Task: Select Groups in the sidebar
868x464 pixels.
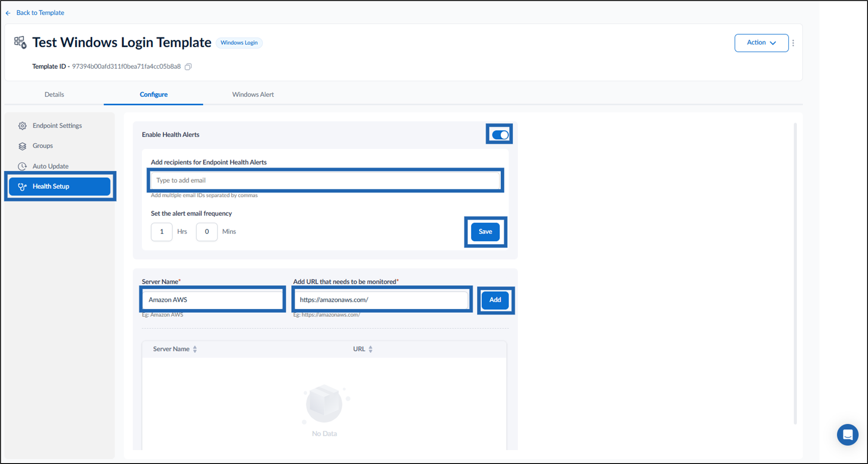Action: [60, 146]
